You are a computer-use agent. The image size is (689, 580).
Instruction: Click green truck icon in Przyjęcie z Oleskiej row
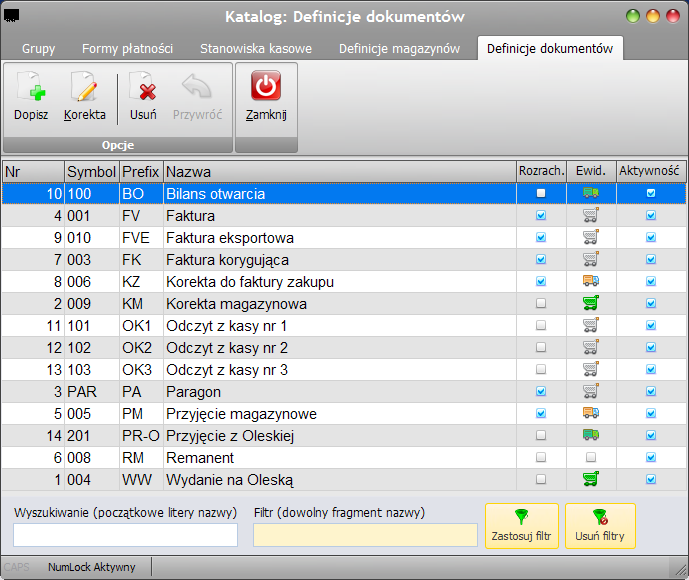(x=591, y=435)
